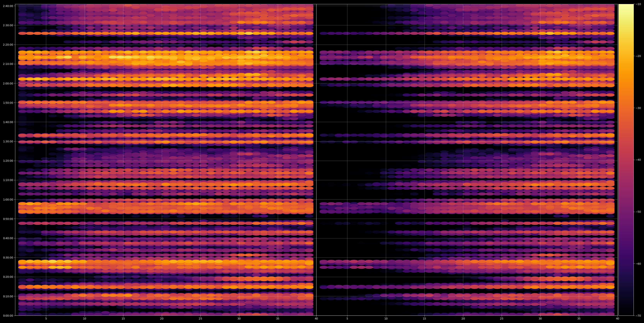Image resolution: width=644 pixels, height=323 pixels.
Task: Click the 0:50:00 time axis label
Action: click(x=8, y=219)
